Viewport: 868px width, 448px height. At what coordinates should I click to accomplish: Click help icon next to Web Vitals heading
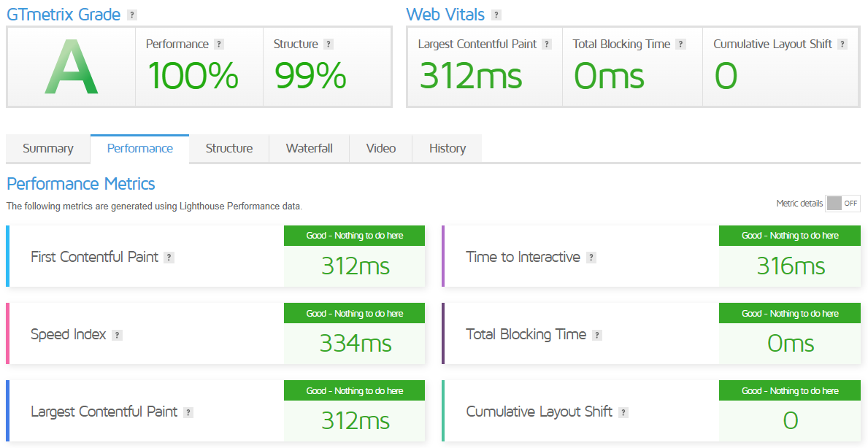click(496, 15)
